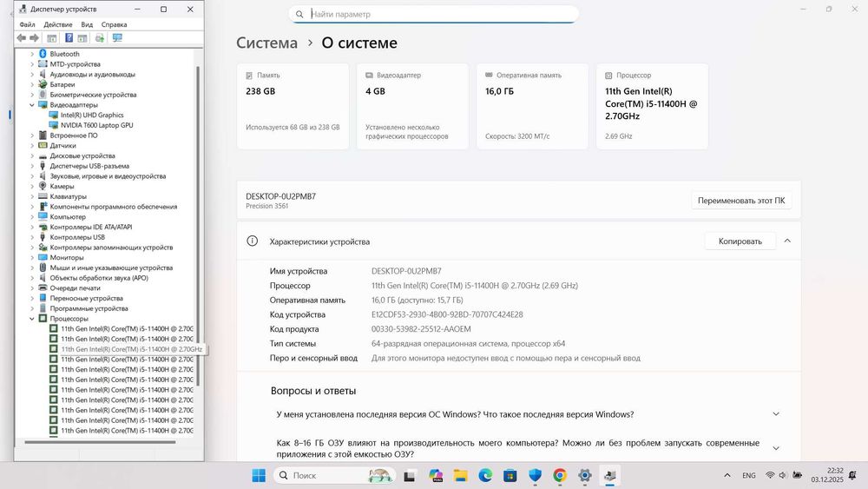Click the NVIDIA T600 Laptop GPU adapter icon

(54, 125)
